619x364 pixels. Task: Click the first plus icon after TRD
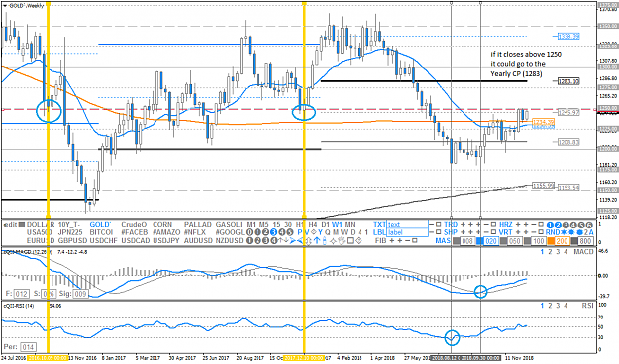[x=463, y=224]
